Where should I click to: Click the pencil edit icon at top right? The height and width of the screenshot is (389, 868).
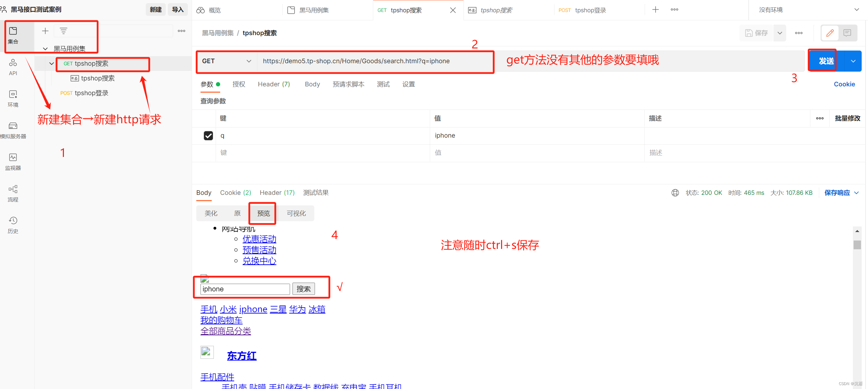(830, 33)
